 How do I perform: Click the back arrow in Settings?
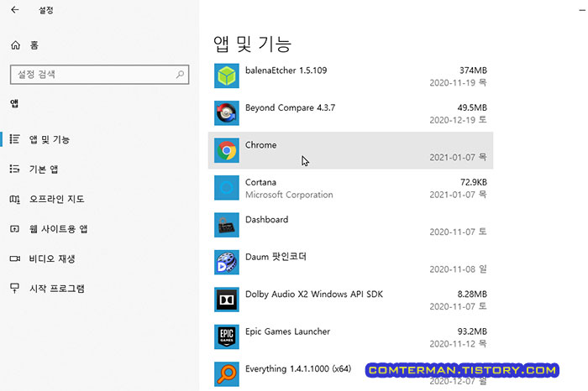pos(15,10)
